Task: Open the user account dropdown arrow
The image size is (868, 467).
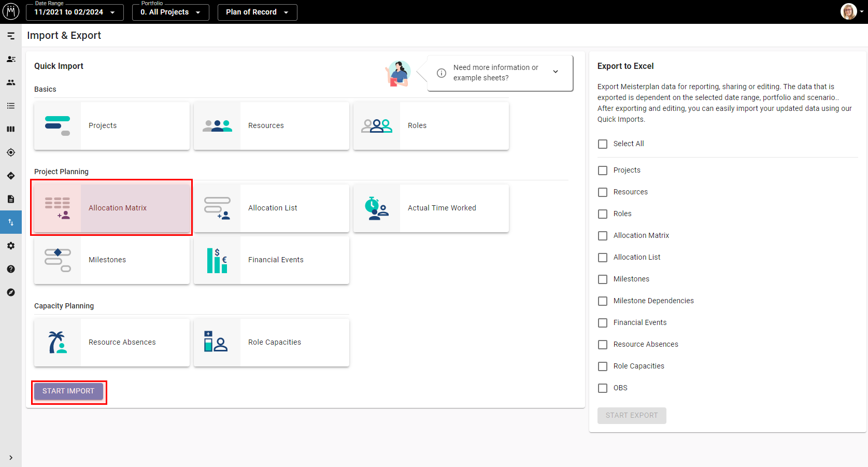Action: pyautogui.click(x=862, y=11)
